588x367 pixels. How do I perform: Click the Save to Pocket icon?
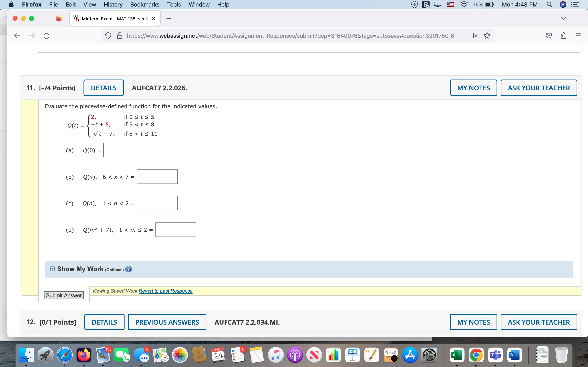[549, 36]
